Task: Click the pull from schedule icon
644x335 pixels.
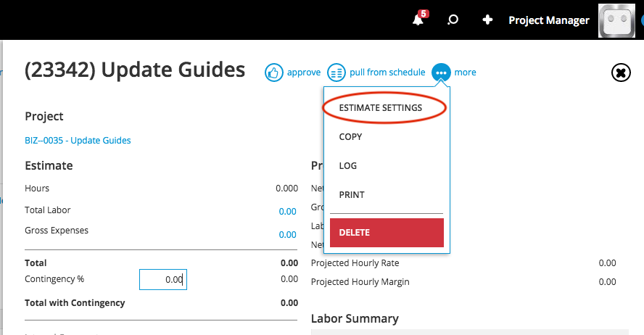Action: coord(337,73)
